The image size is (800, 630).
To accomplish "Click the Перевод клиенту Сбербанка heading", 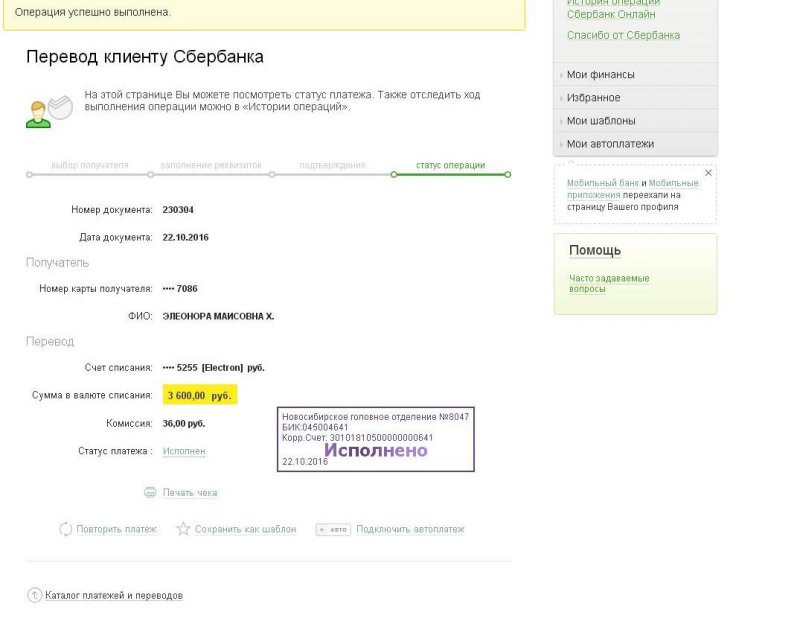I will pyautogui.click(x=145, y=57).
